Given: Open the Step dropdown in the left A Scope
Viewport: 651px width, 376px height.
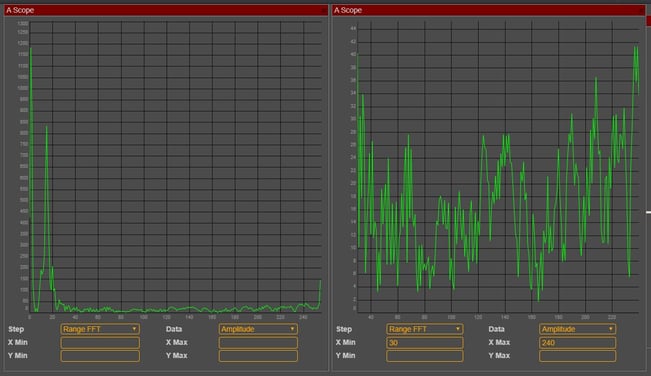Looking at the screenshot, I should (100, 329).
